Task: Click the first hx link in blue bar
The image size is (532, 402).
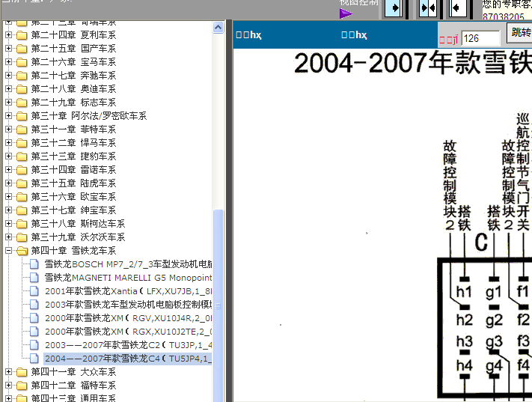Action: point(248,34)
